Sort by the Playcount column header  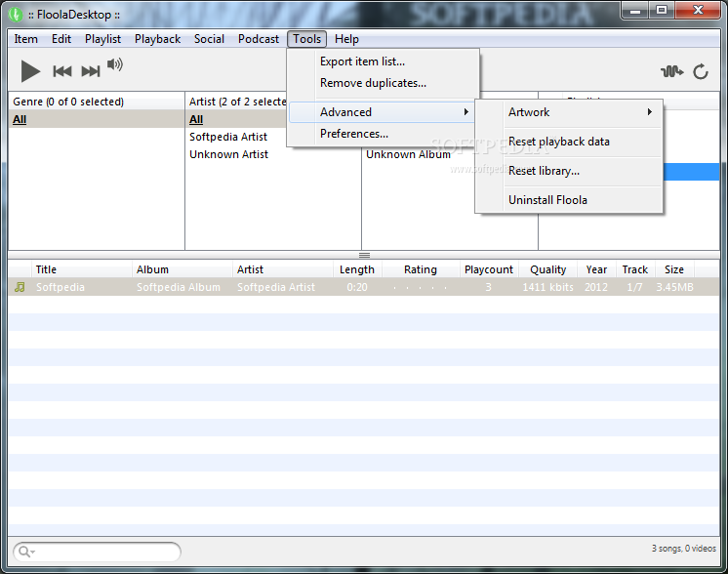(x=489, y=269)
